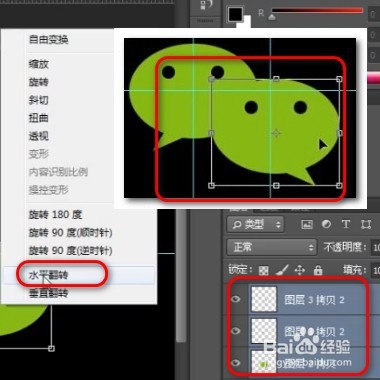Click the middle layer's blank thumbnail
This screenshot has width=380, height=380.
264,331
